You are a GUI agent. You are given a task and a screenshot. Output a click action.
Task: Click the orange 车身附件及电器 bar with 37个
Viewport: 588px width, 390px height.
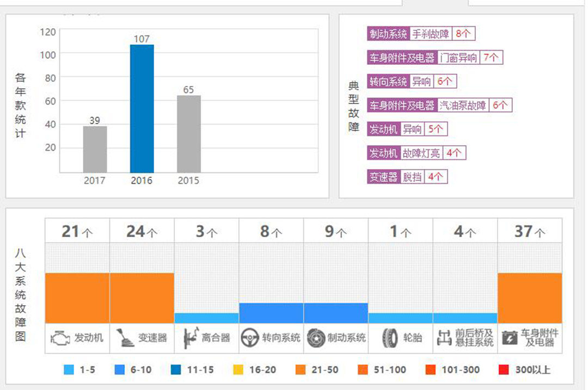[x=529, y=298]
